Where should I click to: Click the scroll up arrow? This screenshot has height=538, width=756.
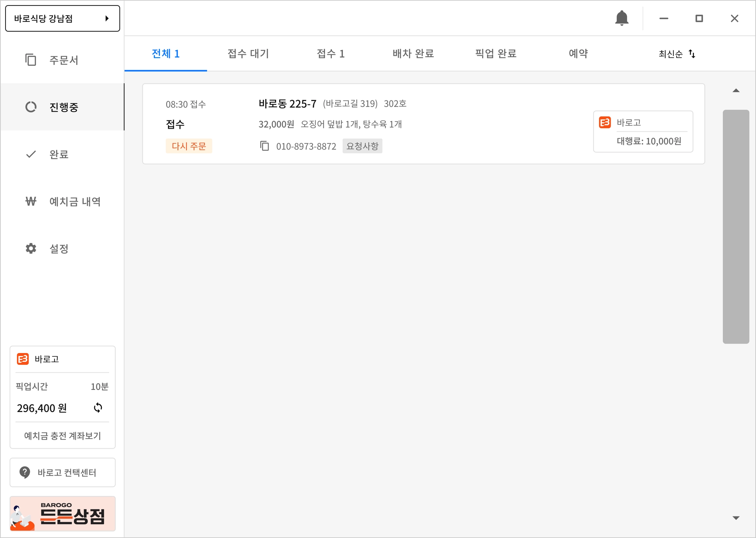736,90
